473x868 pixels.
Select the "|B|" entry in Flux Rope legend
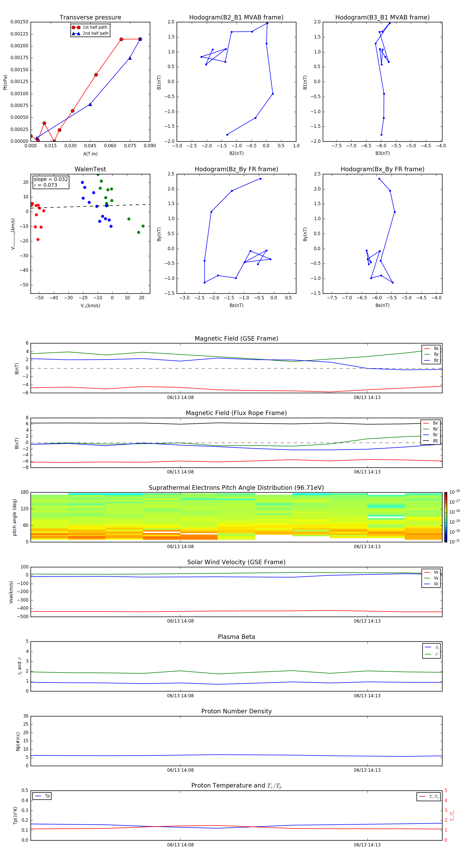click(x=431, y=441)
